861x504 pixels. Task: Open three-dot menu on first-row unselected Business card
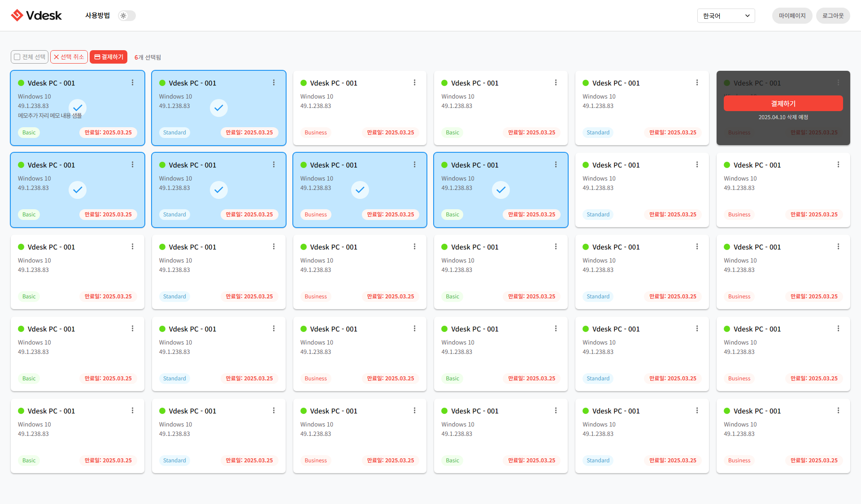tap(414, 83)
